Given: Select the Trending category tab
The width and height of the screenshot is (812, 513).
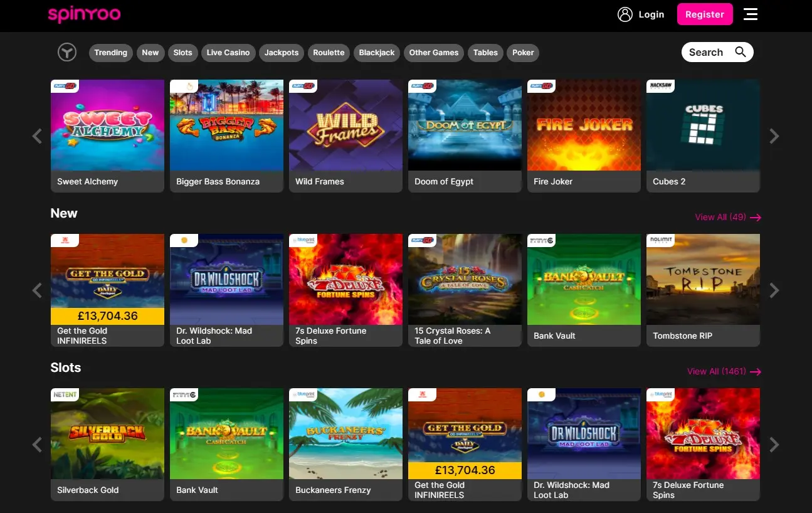Looking at the screenshot, I should click(x=110, y=53).
